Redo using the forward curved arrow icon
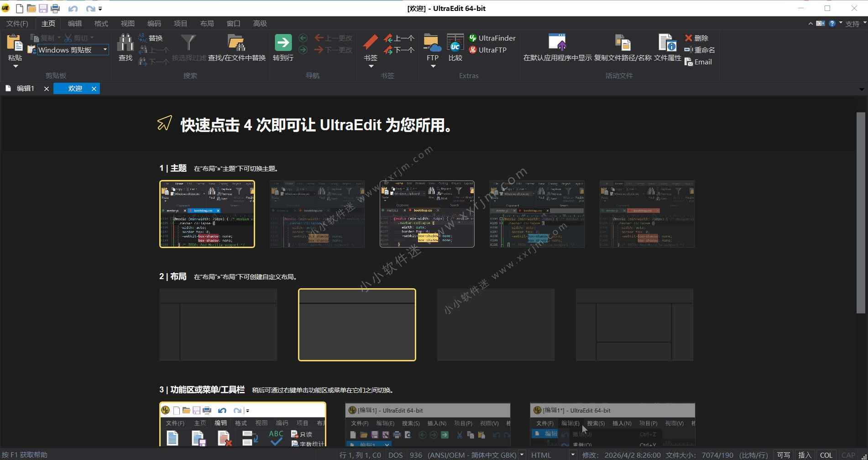 [90, 8]
